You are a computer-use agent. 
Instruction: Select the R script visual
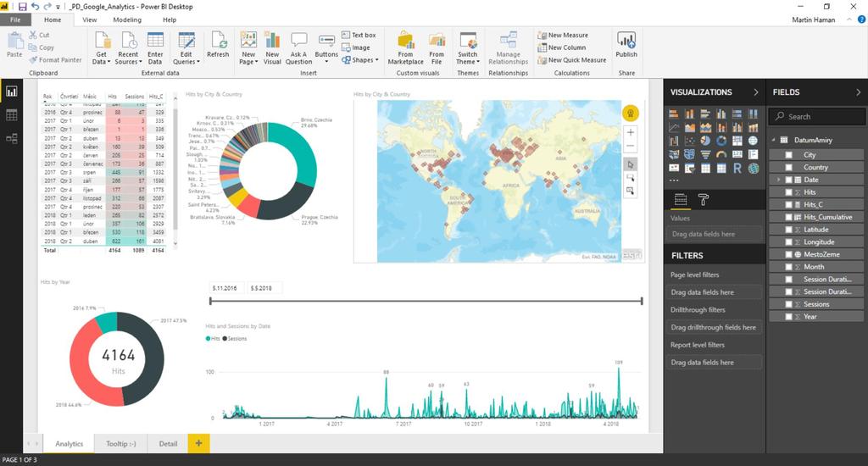(x=737, y=169)
